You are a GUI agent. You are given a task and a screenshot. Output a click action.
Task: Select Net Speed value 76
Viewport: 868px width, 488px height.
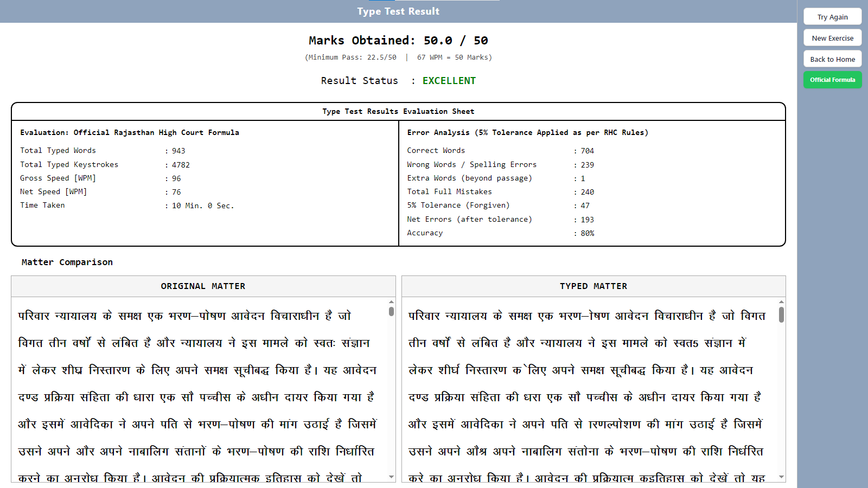[x=176, y=192]
